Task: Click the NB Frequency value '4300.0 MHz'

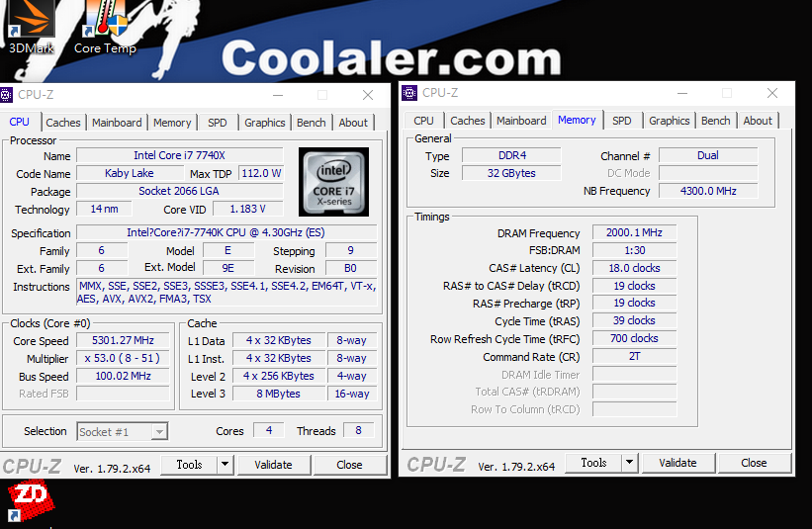Action: [x=708, y=191]
